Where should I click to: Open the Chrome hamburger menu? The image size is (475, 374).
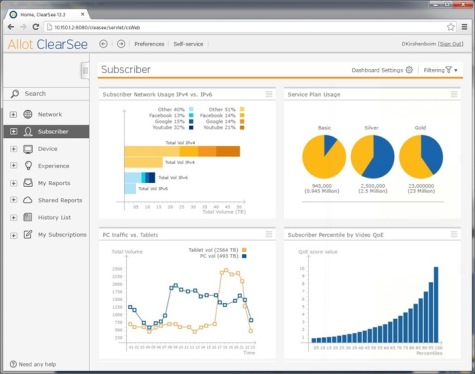[464, 27]
